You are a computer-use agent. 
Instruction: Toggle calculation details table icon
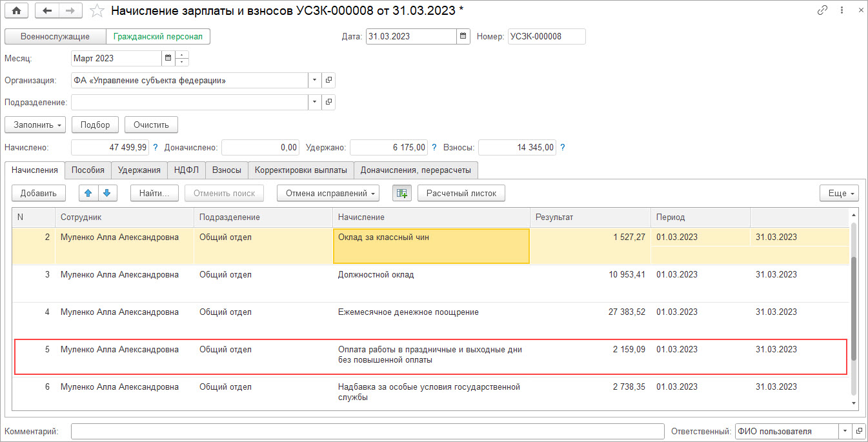402,193
